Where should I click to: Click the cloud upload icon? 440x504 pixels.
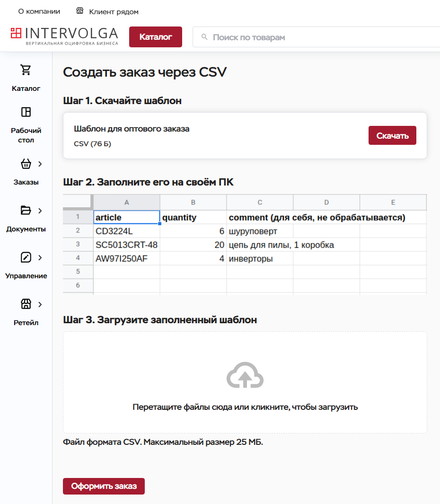tap(245, 376)
